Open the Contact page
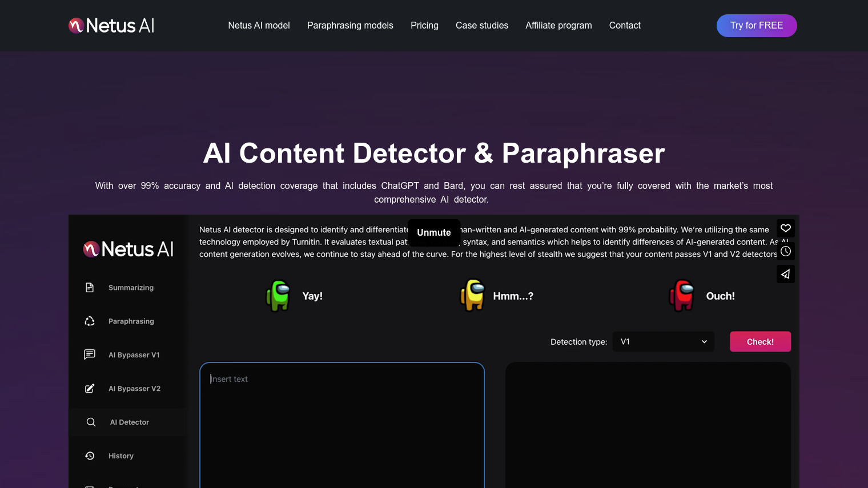 [x=625, y=26]
